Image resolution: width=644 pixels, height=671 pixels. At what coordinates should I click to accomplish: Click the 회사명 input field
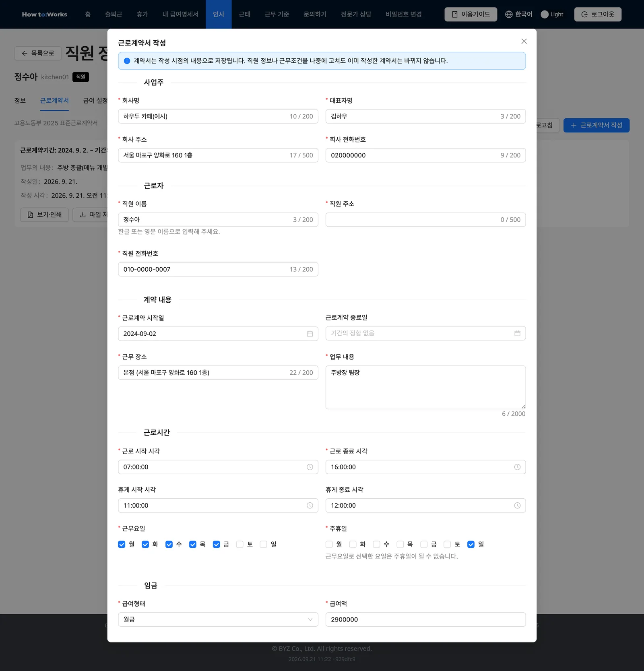218,116
